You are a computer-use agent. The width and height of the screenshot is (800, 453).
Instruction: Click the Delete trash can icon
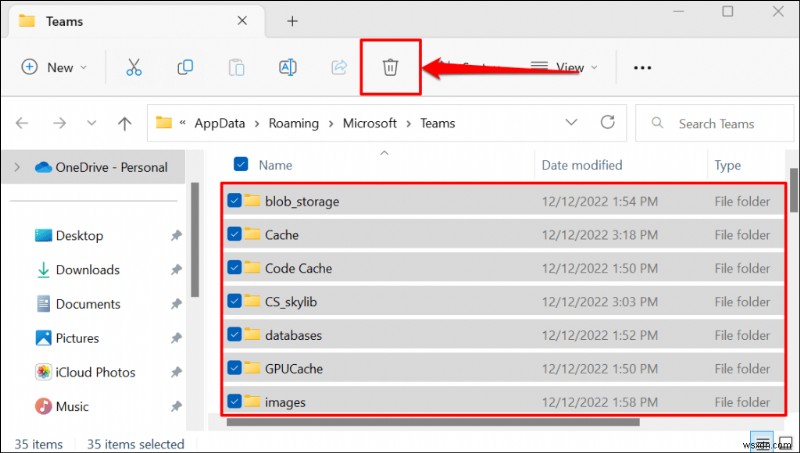tap(390, 67)
